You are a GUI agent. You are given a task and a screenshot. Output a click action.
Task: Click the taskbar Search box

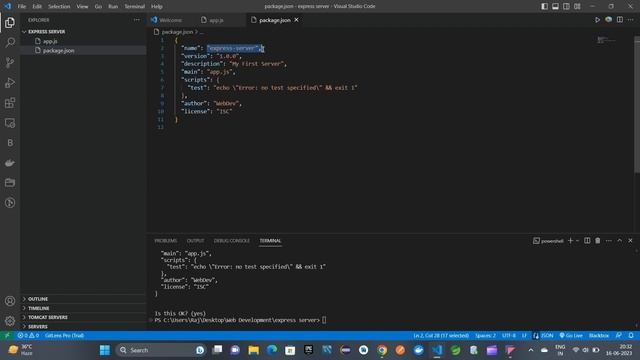coord(160,350)
